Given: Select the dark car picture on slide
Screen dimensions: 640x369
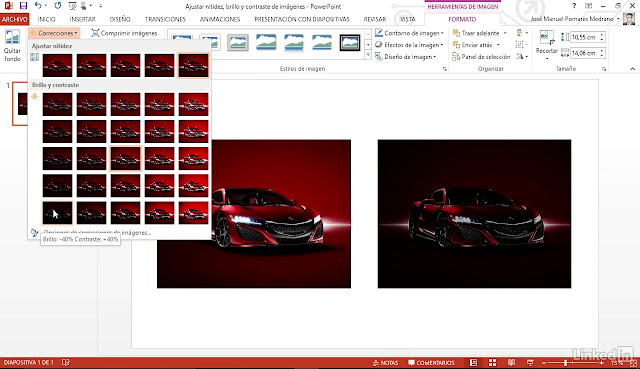Looking at the screenshot, I should click(474, 213).
